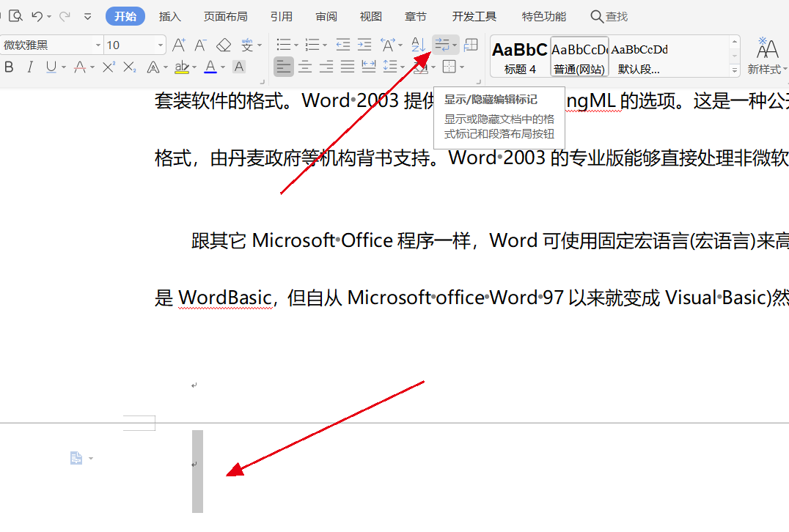Toggle show/hide editing marks
The width and height of the screenshot is (789, 532).
[x=442, y=45]
